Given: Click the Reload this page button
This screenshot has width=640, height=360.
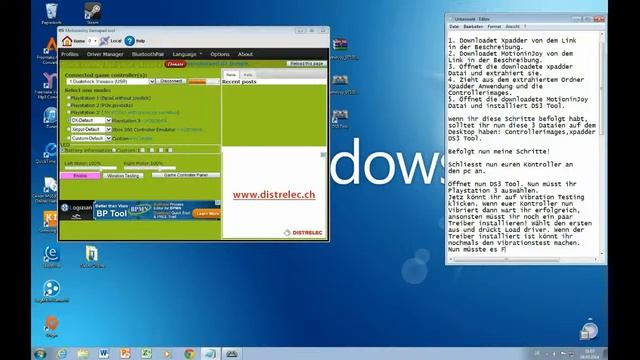Looking at the screenshot, I should 306,64.
